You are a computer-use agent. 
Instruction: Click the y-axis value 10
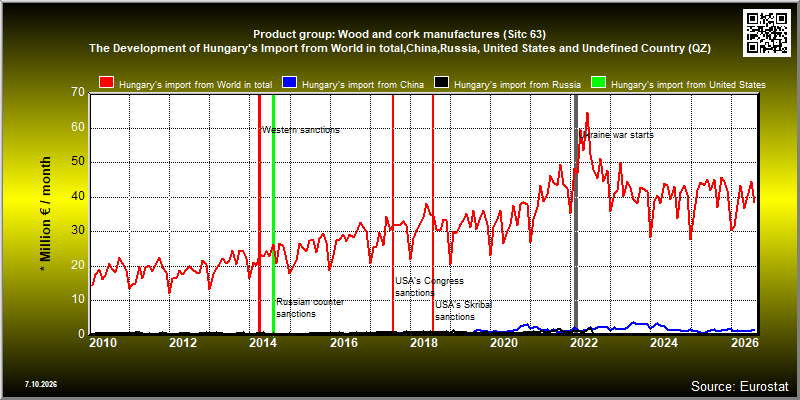click(78, 300)
